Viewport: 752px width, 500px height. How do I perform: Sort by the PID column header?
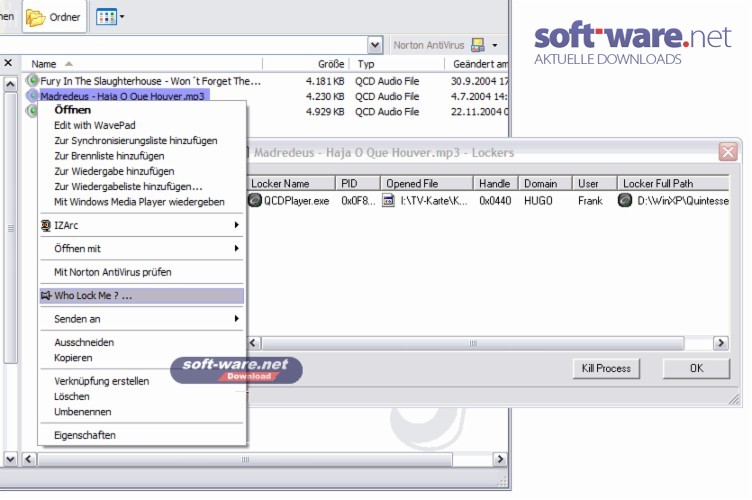coord(358,184)
